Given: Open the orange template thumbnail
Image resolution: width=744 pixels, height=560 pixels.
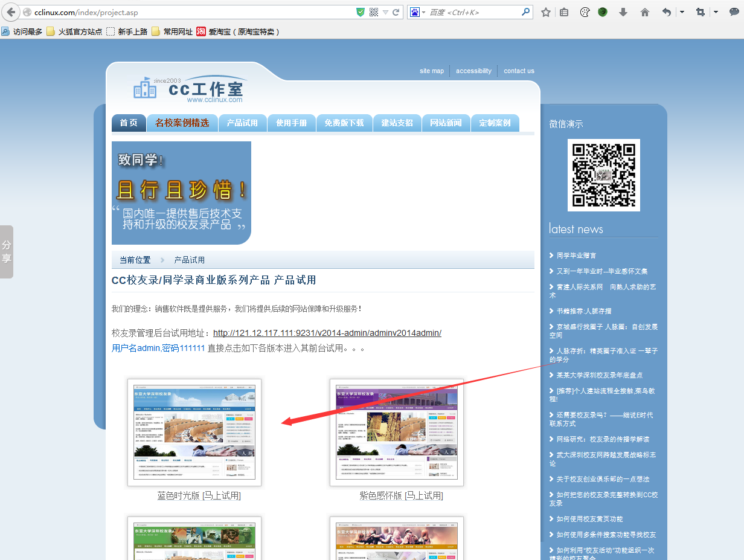Looking at the screenshot, I should click(397, 538).
